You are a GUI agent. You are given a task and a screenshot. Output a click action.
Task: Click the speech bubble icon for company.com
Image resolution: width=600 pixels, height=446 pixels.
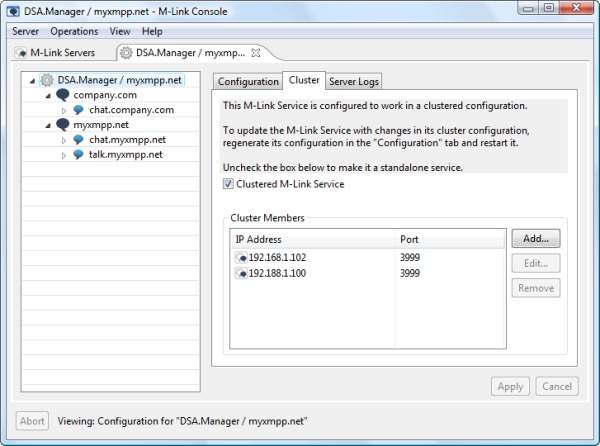point(62,95)
